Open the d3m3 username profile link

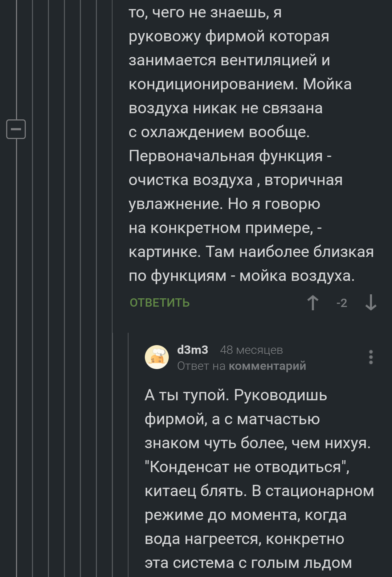pyautogui.click(x=192, y=350)
